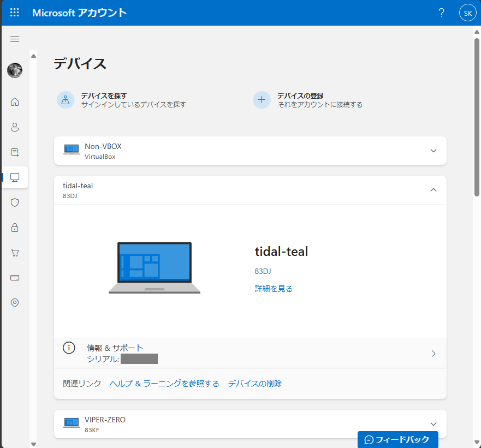Click the large tidal-teal heading text

[281, 252]
